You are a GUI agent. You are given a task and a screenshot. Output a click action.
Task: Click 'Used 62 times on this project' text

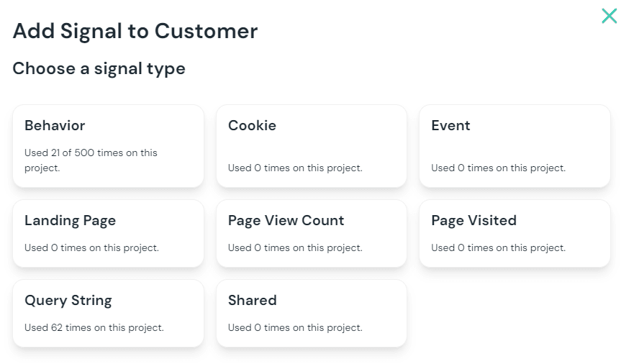click(x=94, y=327)
